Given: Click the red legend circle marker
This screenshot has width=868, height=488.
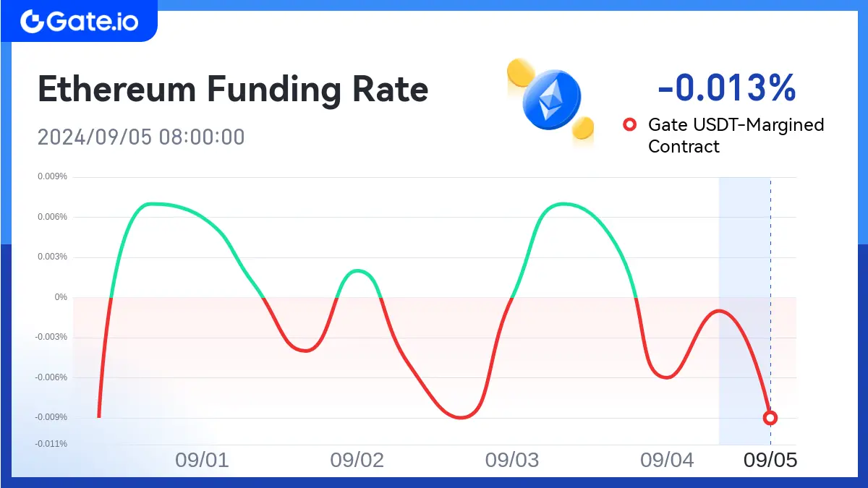Looking at the screenshot, I should [x=629, y=125].
